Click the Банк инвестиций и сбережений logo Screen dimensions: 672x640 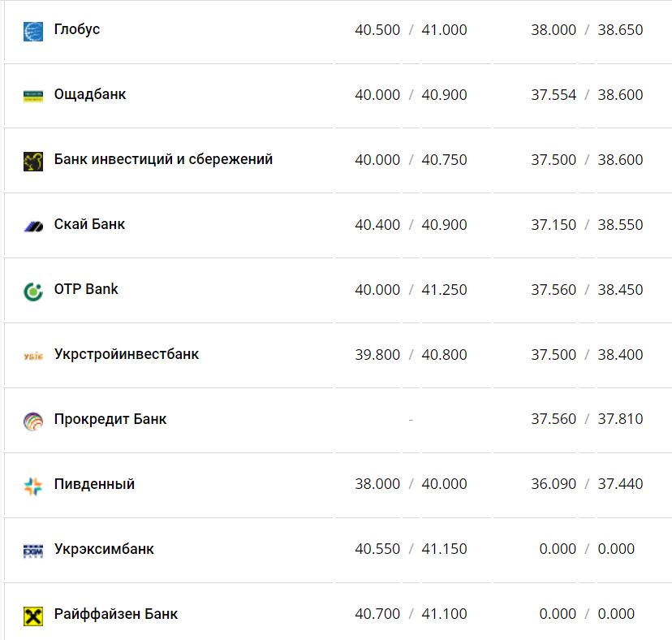point(33,161)
